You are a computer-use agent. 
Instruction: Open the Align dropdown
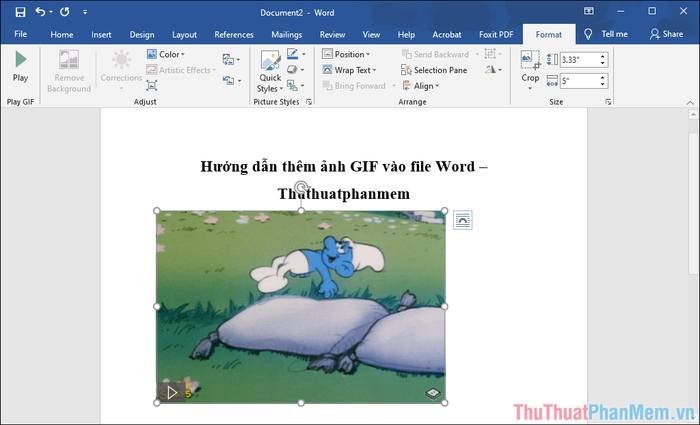click(x=421, y=86)
